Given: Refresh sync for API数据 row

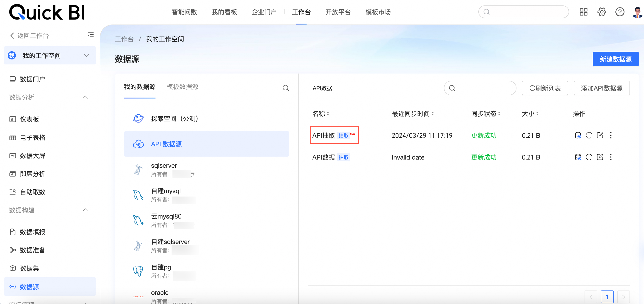Looking at the screenshot, I should (x=589, y=157).
